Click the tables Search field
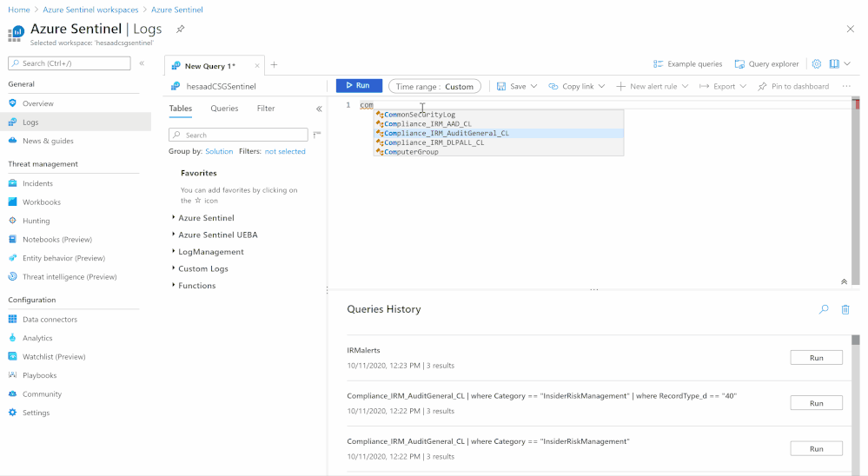 (x=238, y=135)
